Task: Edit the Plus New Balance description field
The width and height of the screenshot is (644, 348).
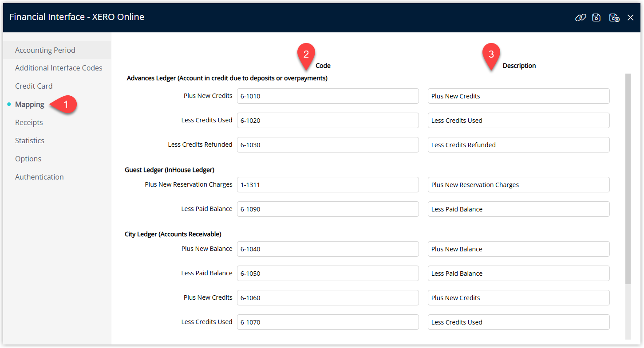Action: tap(519, 249)
